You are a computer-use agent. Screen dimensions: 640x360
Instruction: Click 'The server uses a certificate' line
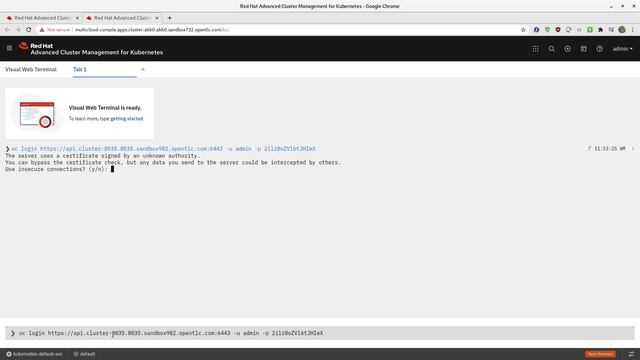point(103,156)
